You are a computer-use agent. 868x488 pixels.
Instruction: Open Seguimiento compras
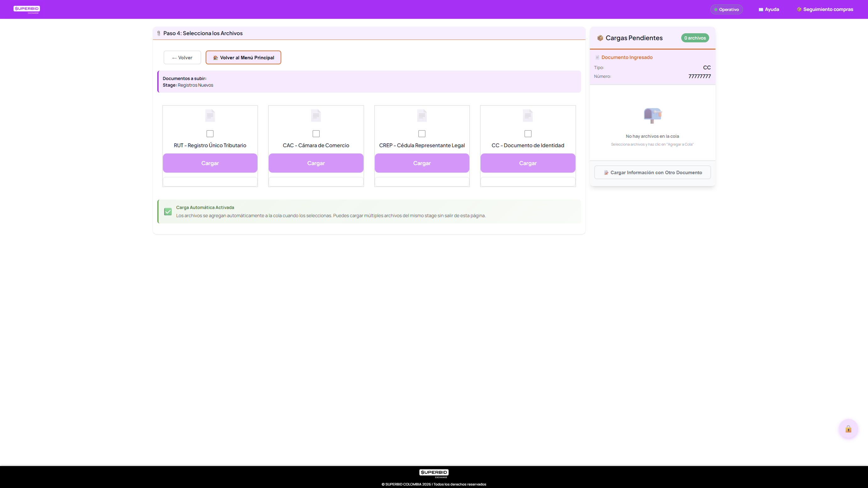click(x=825, y=9)
